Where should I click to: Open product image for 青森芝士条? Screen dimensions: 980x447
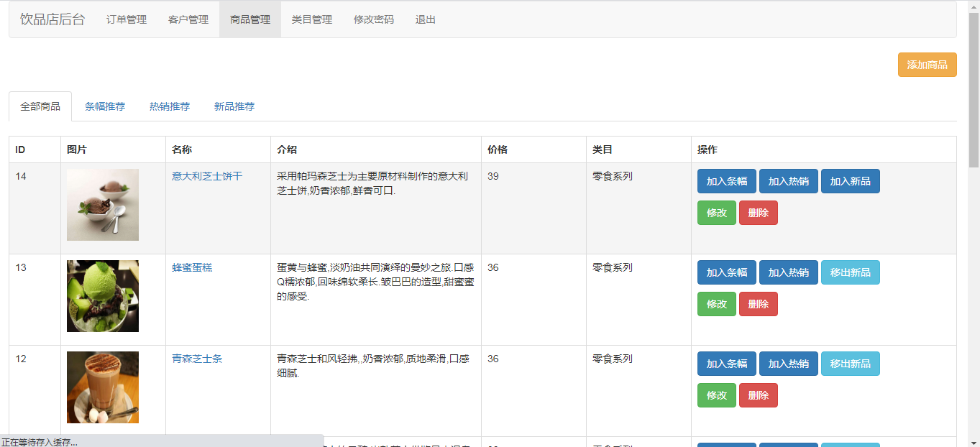click(x=103, y=387)
